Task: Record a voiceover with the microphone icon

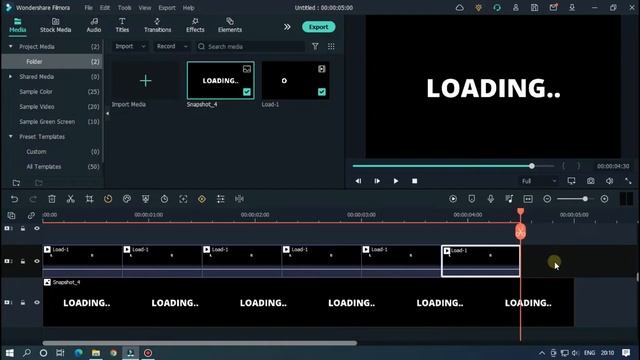Action: click(x=491, y=199)
